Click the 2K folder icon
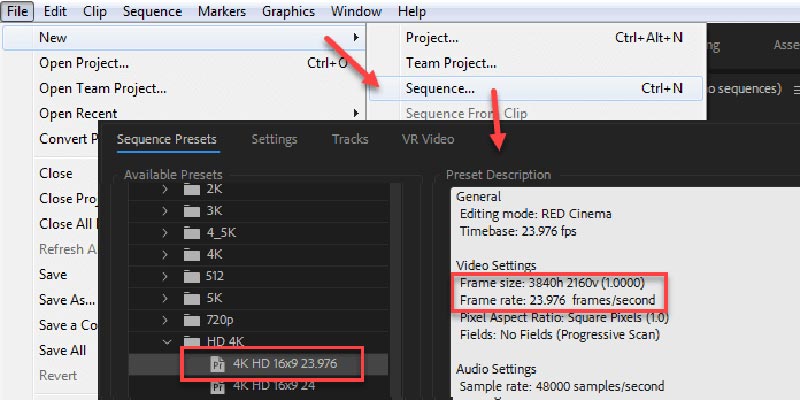The width and height of the screenshot is (800, 400). pyautogui.click(x=192, y=187)
